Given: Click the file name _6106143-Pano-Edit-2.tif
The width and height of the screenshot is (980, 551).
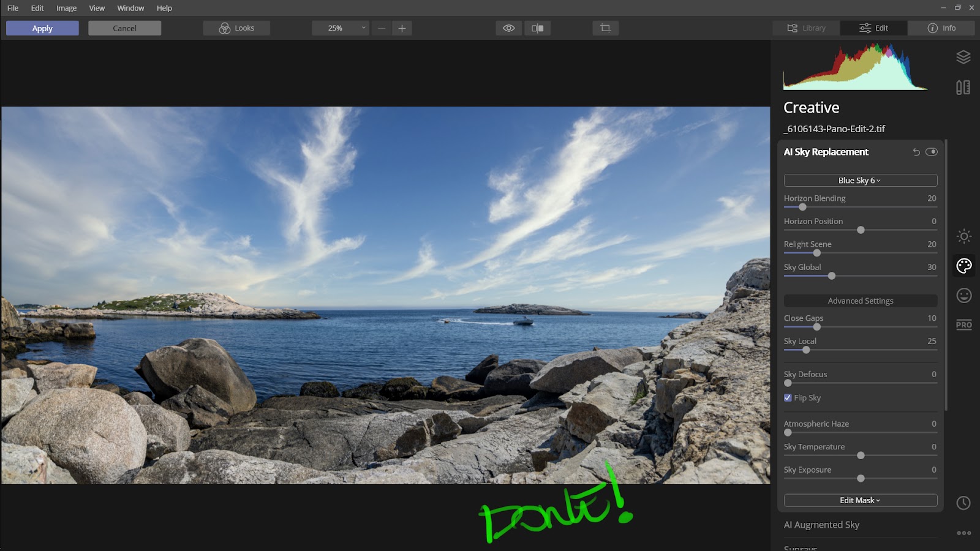Looking at the screenshot, I should click(x=834, y=129).
